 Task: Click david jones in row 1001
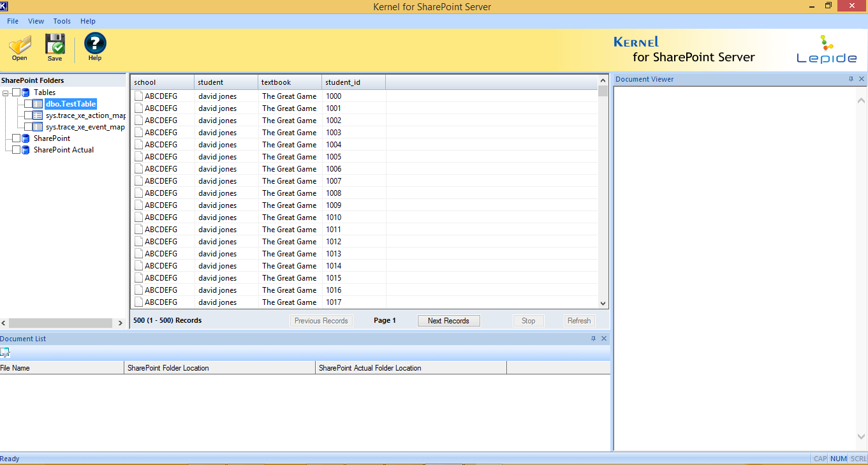coord(217,108)
